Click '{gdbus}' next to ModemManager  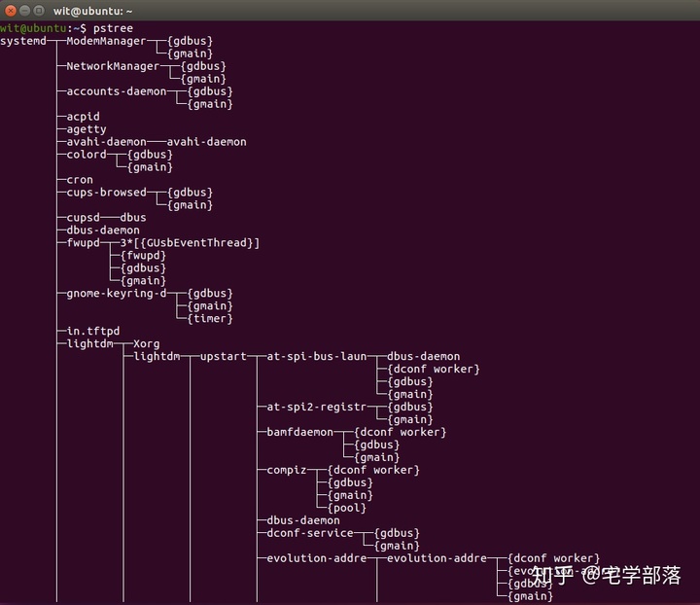[191, 41]
